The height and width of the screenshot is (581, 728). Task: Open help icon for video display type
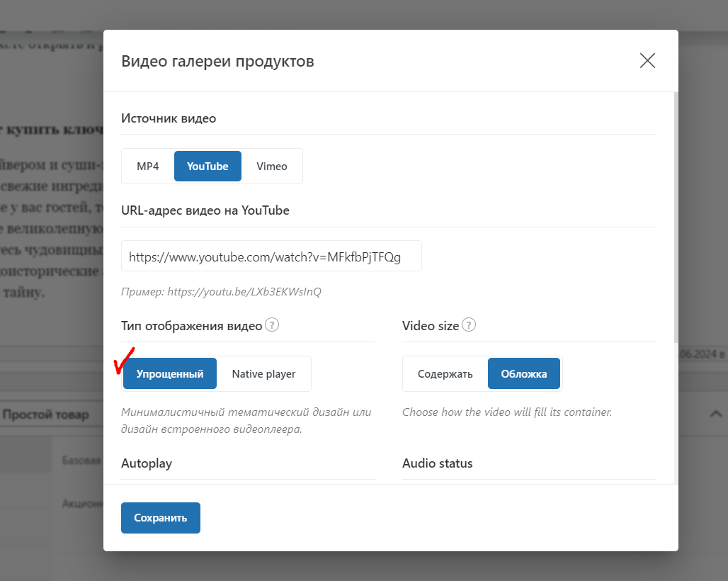point(272,325)
